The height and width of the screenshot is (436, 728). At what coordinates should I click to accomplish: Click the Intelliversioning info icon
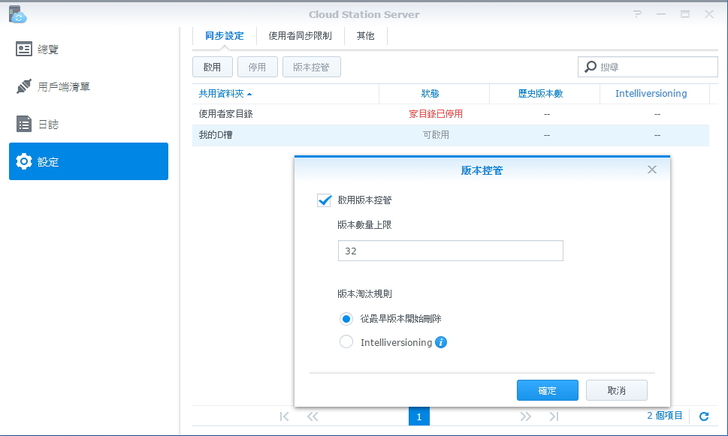[441, 342]
